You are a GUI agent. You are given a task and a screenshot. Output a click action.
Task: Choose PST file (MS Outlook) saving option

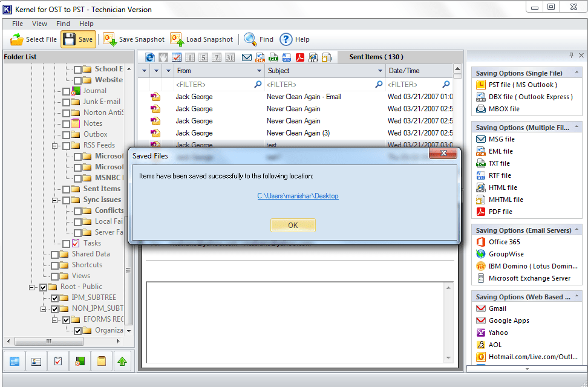(x=517, y=85)
